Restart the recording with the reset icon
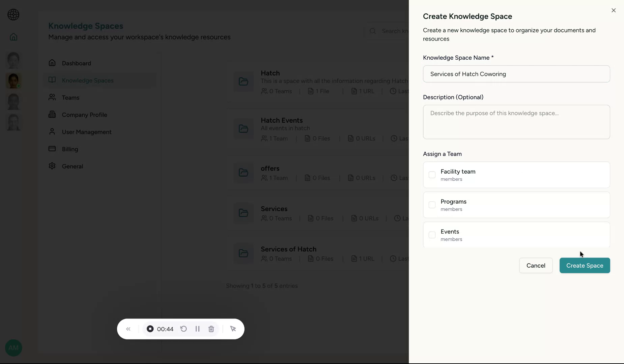 coord(183,329)
